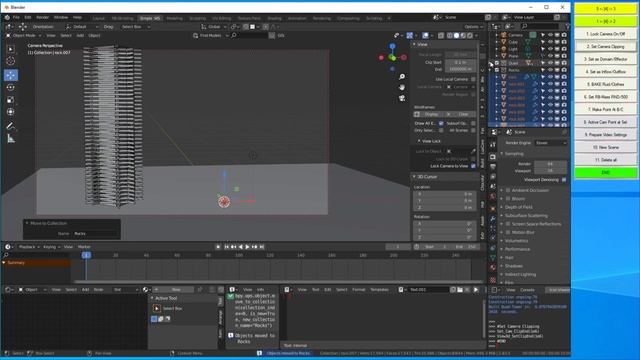The height and width of the screenshot is (360, 640).
Task: Click the viewport zoom magnifier icon
Action: click(x=402, y=77)
